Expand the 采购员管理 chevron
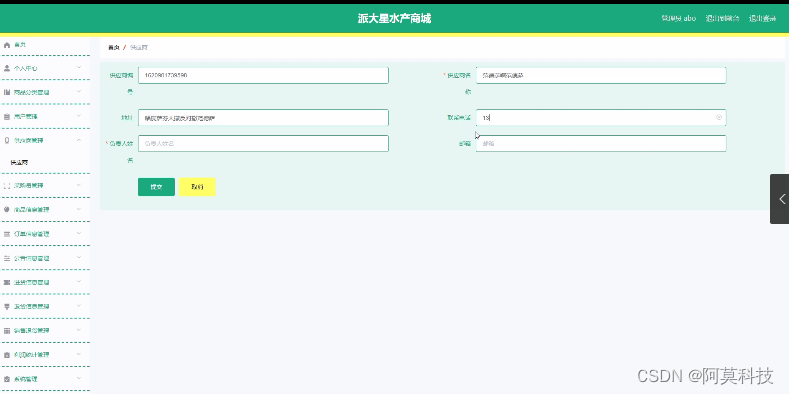789x394 pixels. pos(78,185)
